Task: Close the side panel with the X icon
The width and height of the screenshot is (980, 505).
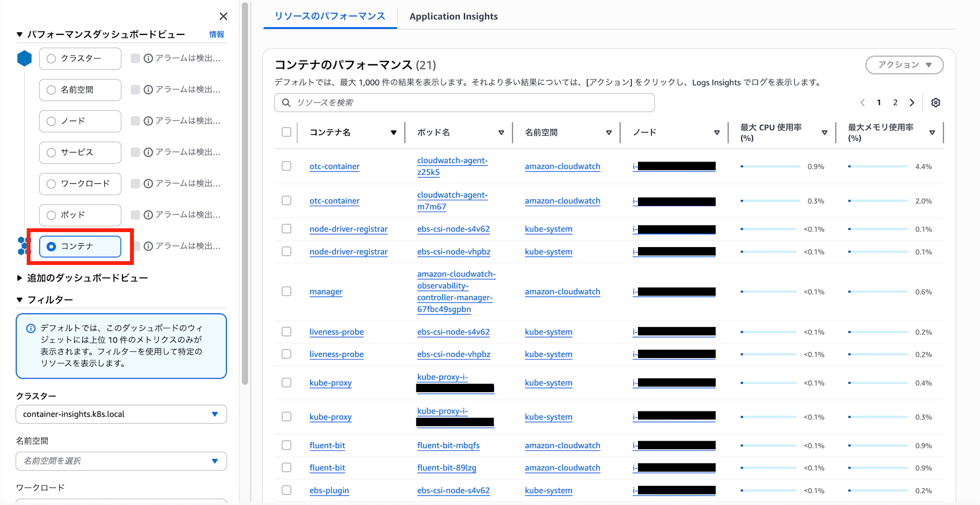Action: pos(223,16)
